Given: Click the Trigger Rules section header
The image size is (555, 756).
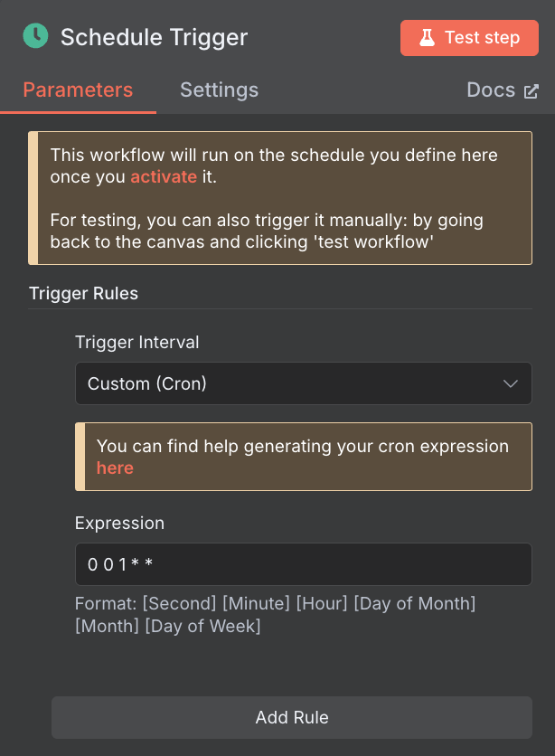Looking at the screenshot, I should point(84,293).
